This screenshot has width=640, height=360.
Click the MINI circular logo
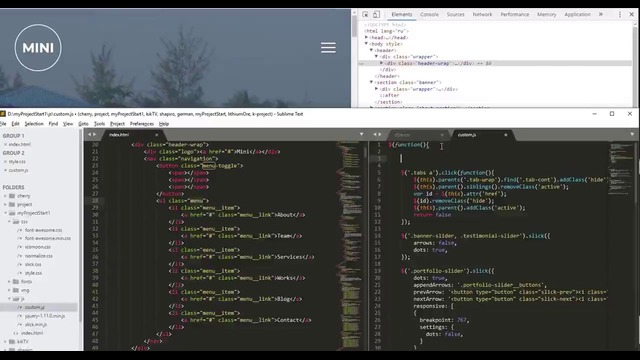click(38, 48)
